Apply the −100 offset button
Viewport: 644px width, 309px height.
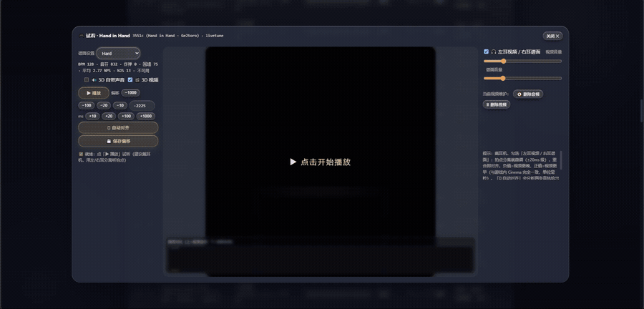tap(87, 105)
